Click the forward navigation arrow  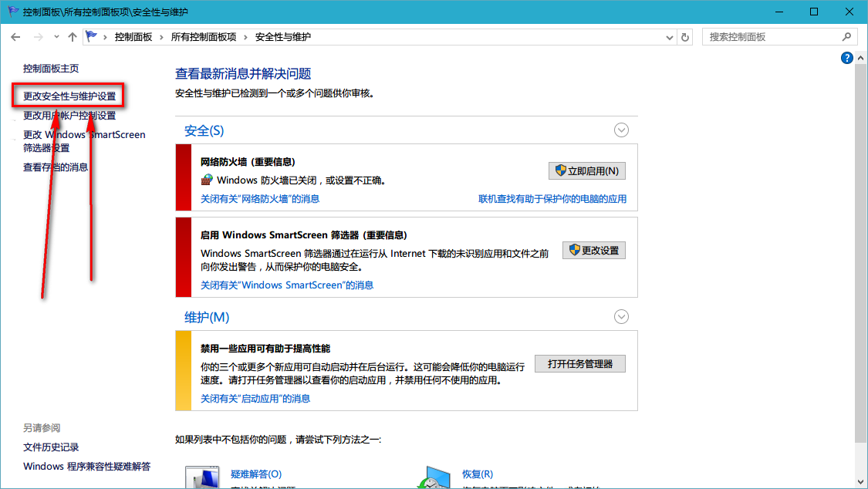39,37
